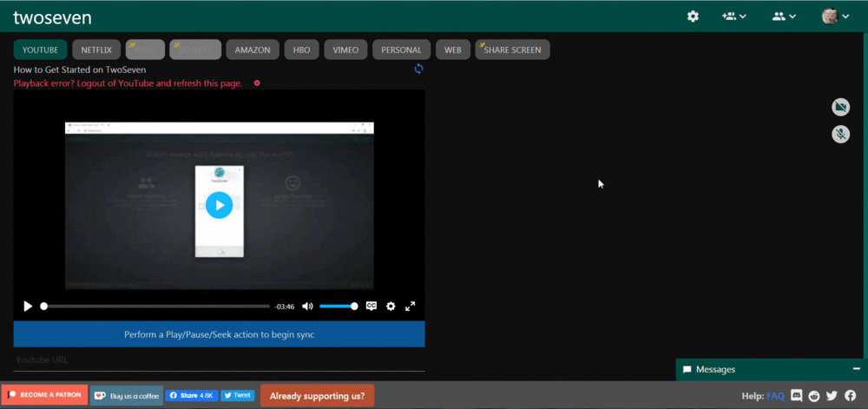
Task: Click the sync refresh icon above the video
Action: (418, 69)
